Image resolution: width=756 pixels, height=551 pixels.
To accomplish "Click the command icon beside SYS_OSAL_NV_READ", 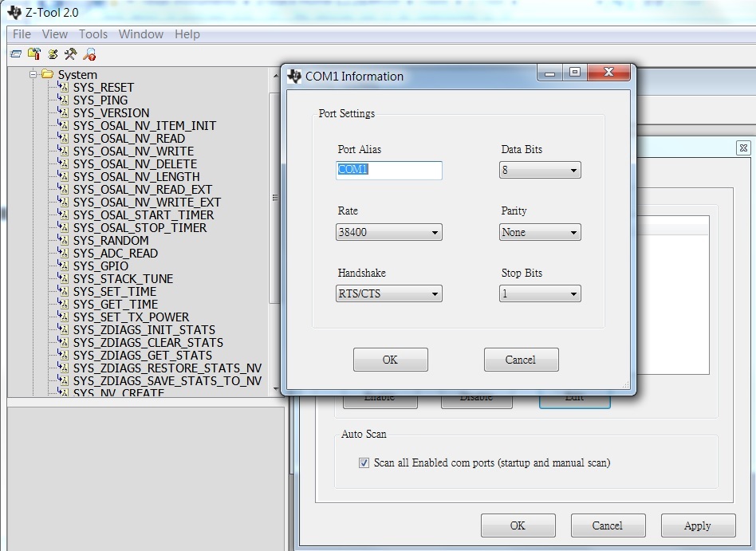I will point(64,138).
